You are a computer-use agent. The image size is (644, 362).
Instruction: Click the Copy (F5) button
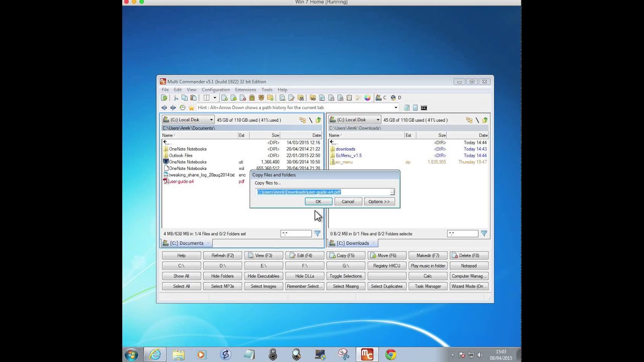click(346, 255)
